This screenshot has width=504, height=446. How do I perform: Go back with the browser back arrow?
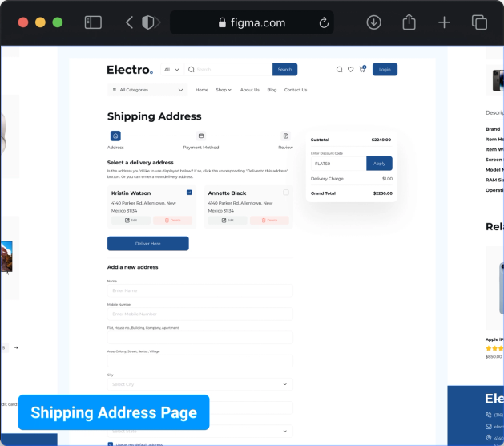coord(129,22)
